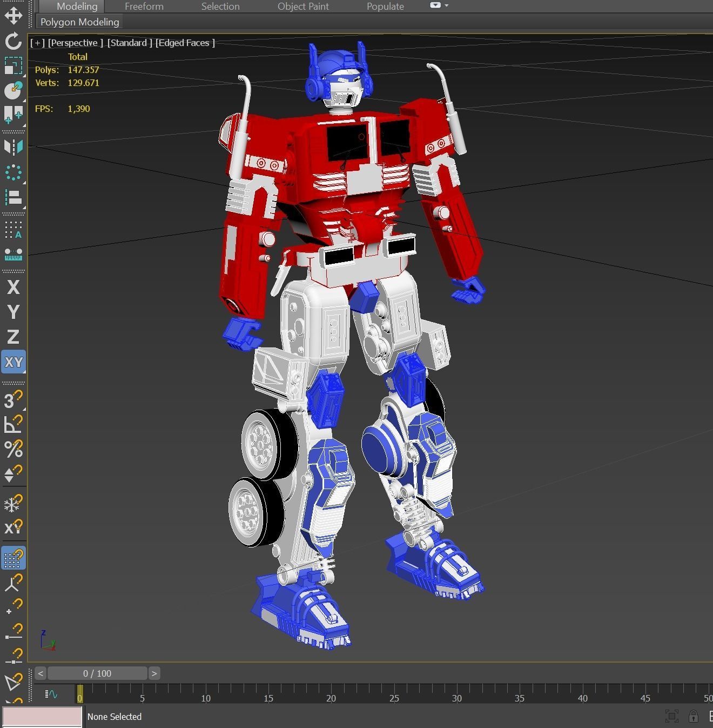Viewport: 713px width, 728px height.
Task: Open the Edged Faces display menu
Action: [x=185, y=43]
